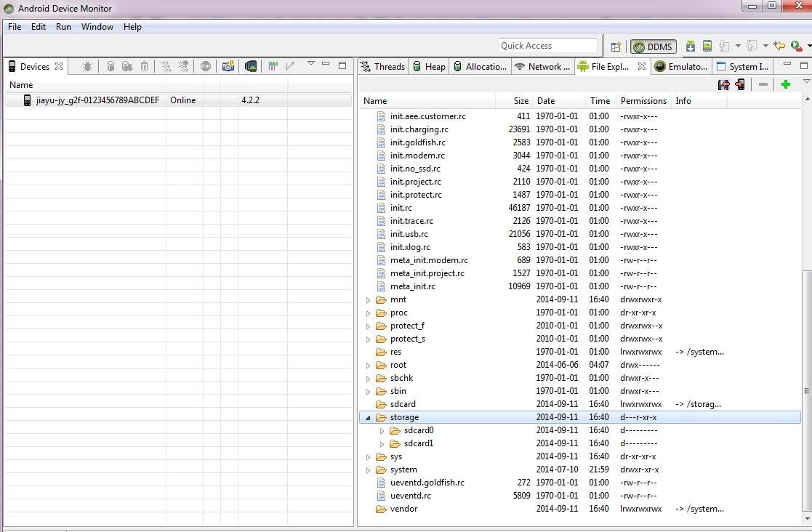This screenshot has width=812, height=532.
Task: Sort files by the Size column header
Action: tap(520, 101)
